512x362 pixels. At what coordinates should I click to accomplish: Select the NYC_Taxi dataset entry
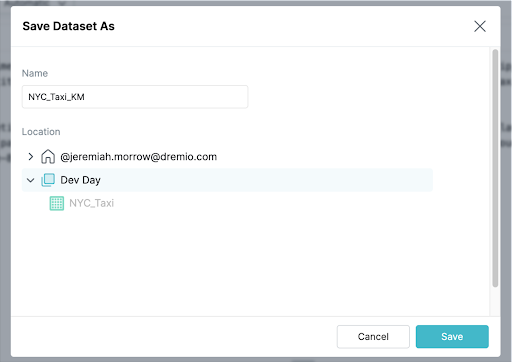(92, 203)
